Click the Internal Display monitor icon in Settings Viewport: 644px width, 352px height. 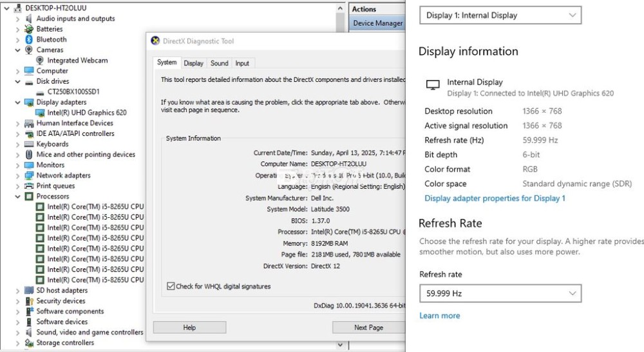click(x=433, y=84)
